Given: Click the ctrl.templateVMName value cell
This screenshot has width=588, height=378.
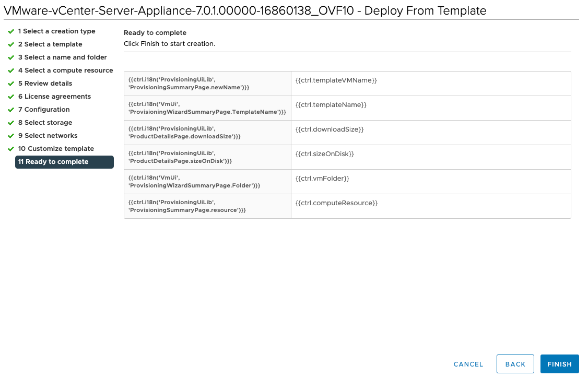Looking at the screenshot, I should coord(430,84).
